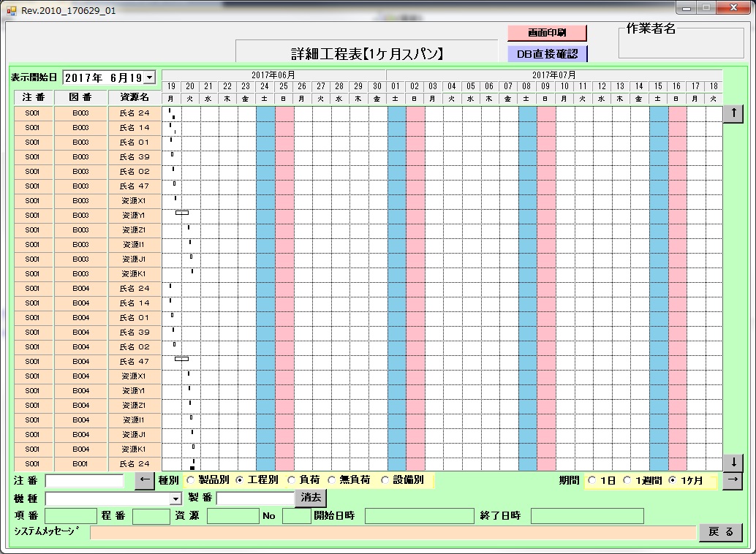
Task: Click the 詳細工程表【1ヶ月スパン】 title
Action: 367,53
